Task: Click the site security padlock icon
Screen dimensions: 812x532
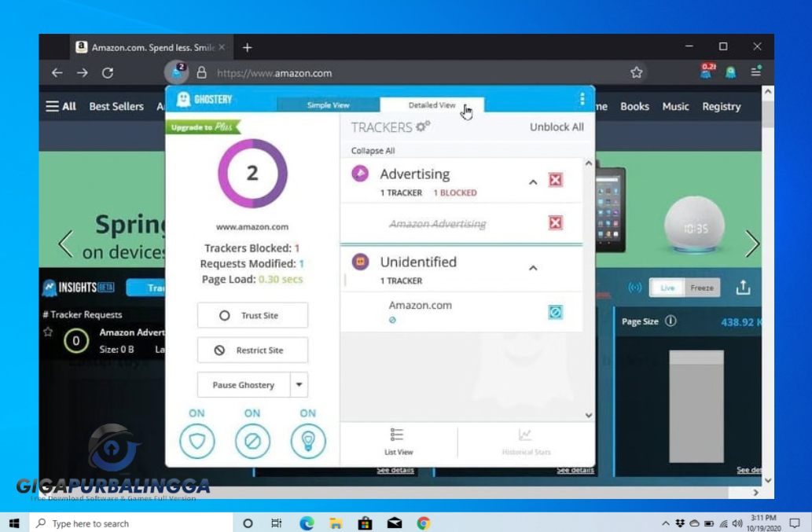Action: pos(201,72)
